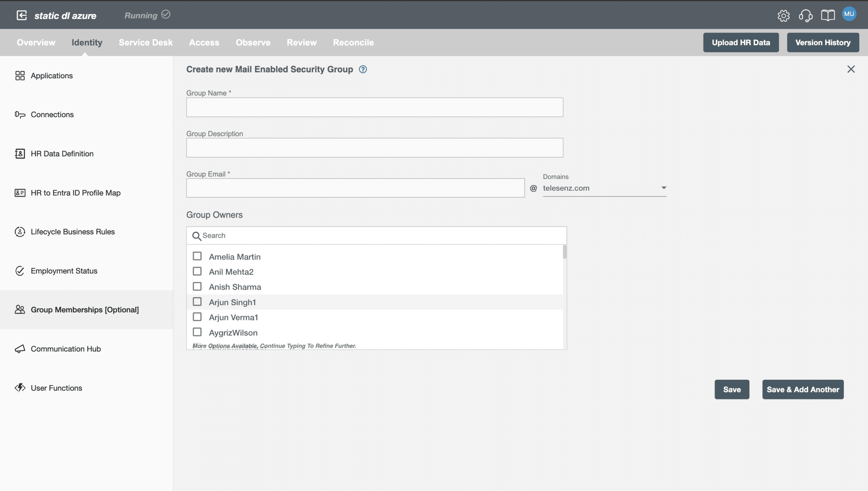Open Connections in the sidebar
This screenshot has width=868, height=491.
52,115
